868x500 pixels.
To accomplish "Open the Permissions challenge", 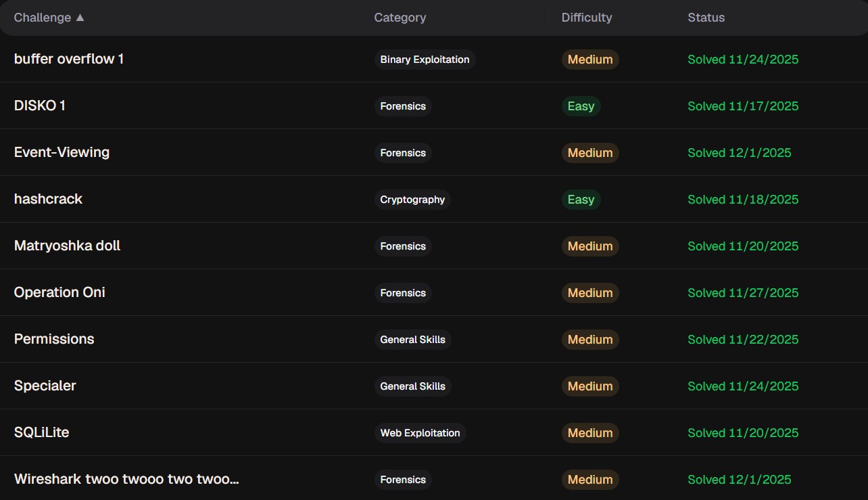I will click(x=54, y=339).
